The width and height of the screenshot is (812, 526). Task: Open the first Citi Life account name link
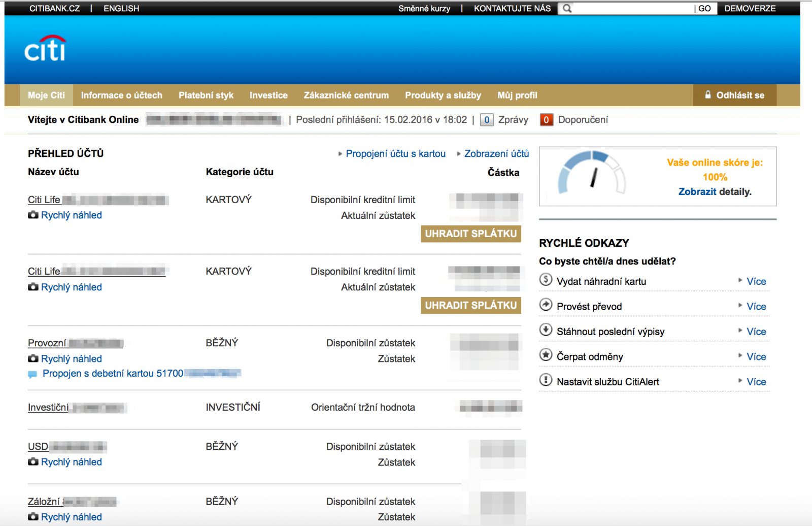[97, 200]
